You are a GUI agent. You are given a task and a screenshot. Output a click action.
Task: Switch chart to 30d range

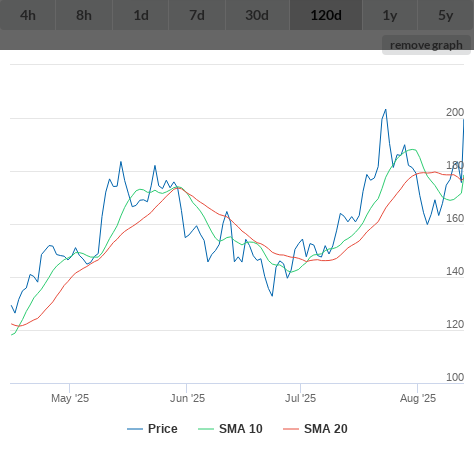coord(257,15)
